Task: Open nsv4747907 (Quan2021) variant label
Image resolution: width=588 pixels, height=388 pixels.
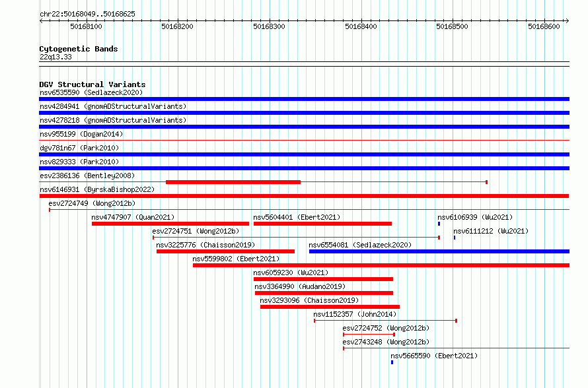Action: click(133, 217)
